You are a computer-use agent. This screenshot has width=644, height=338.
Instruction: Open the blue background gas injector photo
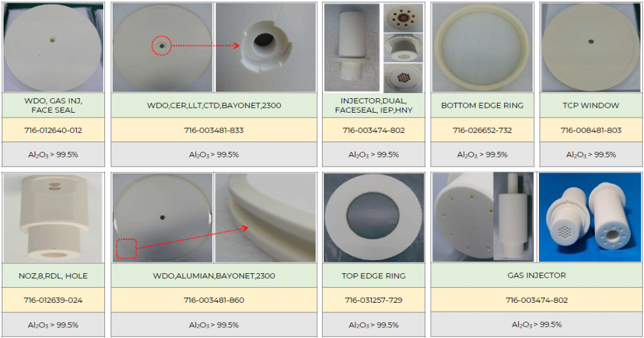(590, 217)
